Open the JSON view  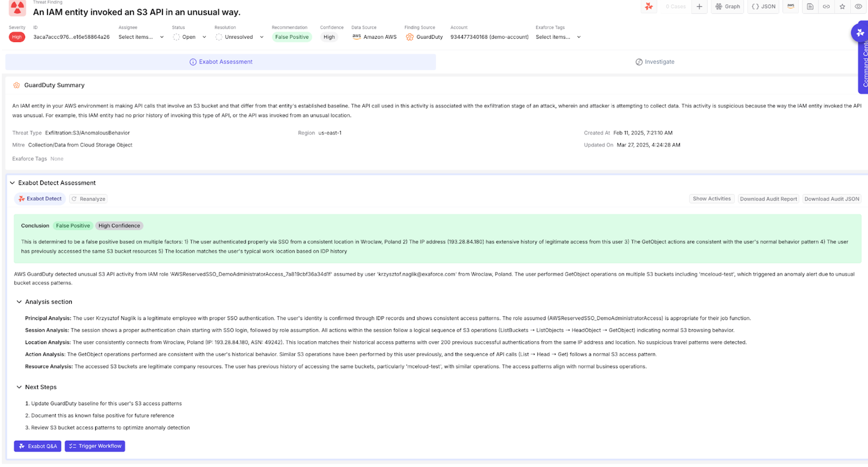pyautogui.click(x=764, y=7)
